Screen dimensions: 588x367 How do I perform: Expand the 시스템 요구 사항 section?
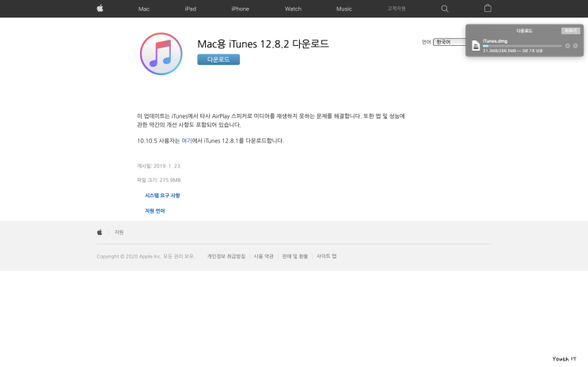click(x=162, y=195)
